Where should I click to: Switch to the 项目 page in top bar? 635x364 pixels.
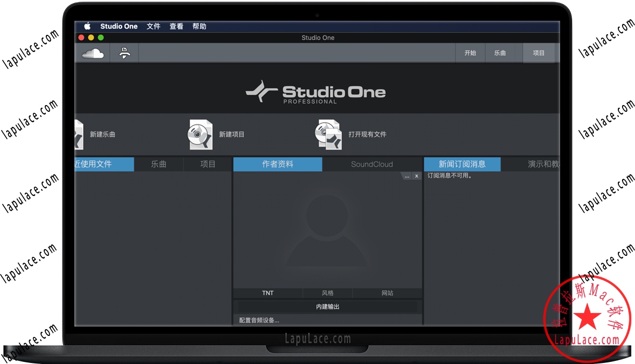click(539, 53)
